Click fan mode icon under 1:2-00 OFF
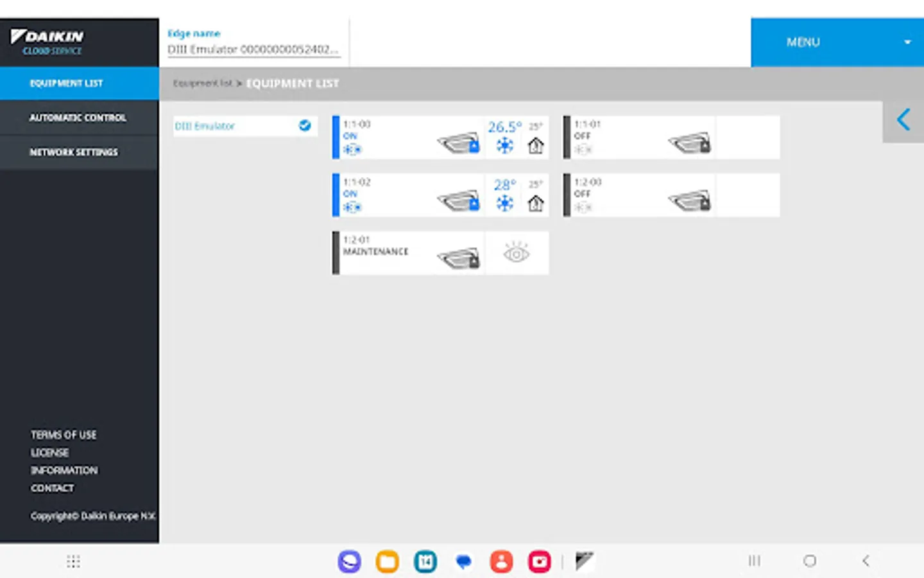 pos(583,207)
